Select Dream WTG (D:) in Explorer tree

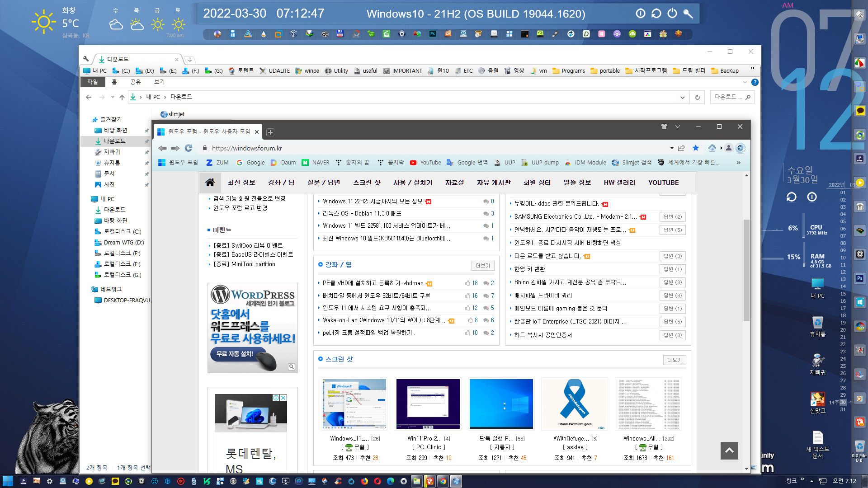pyautogui.click(x=119, y=242)
